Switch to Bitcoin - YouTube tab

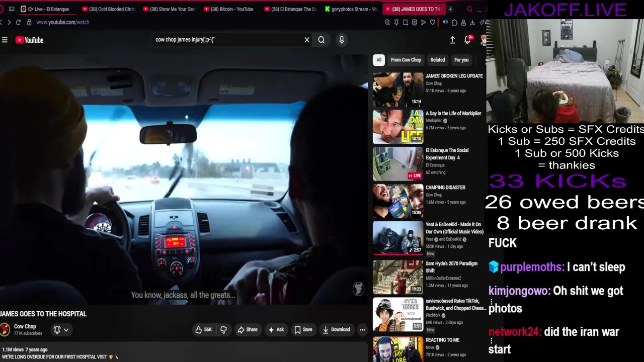point(231,9)
